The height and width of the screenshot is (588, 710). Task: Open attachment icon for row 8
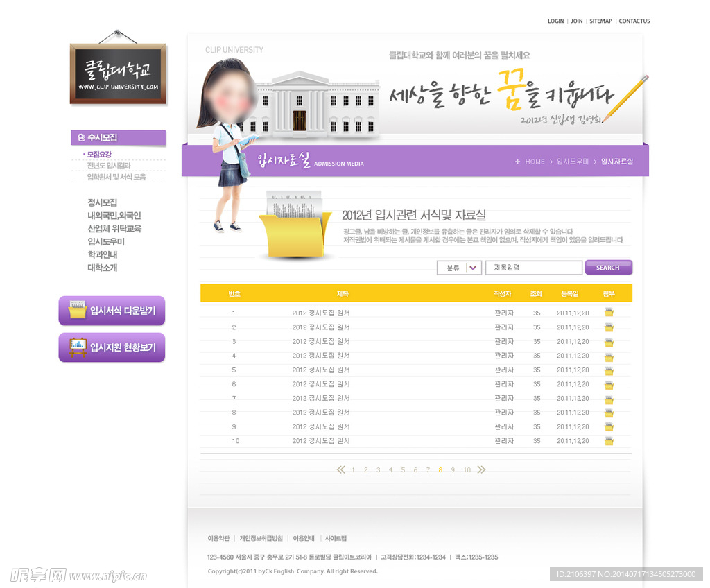(x=609, y=413)
